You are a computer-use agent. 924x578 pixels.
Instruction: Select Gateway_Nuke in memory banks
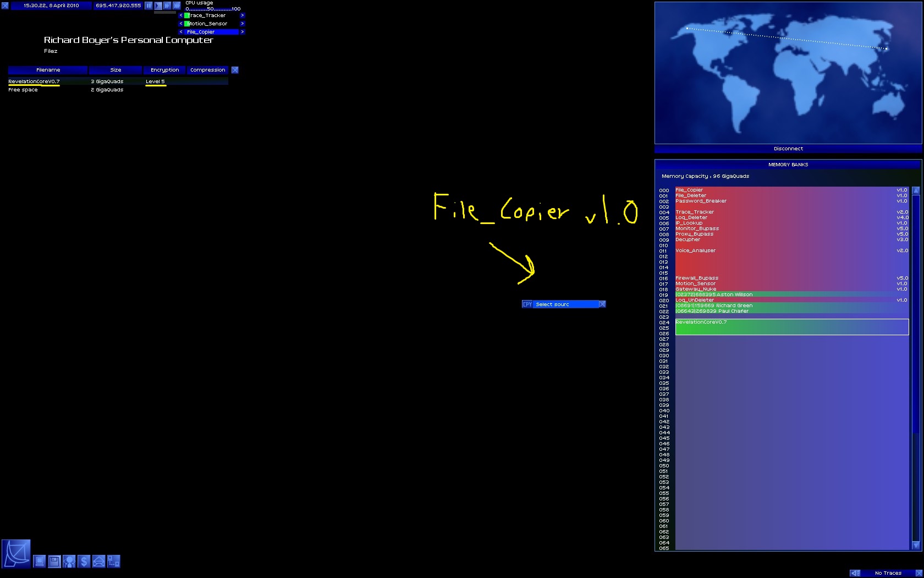(791, 289)
